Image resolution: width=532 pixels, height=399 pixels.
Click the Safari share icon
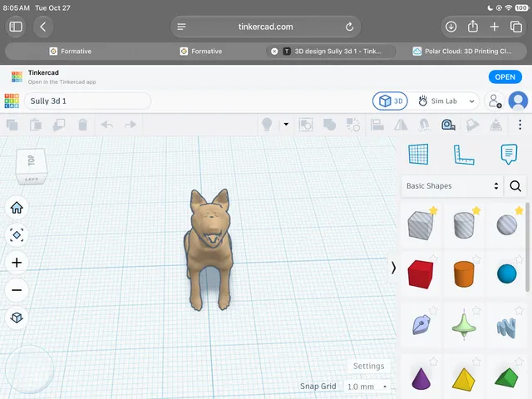coord(473,26)
